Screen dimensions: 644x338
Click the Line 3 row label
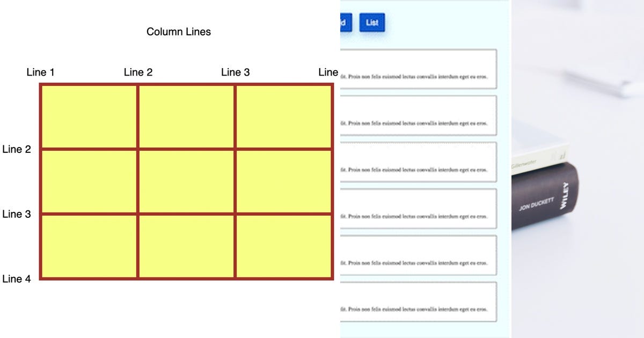point(17,214)
